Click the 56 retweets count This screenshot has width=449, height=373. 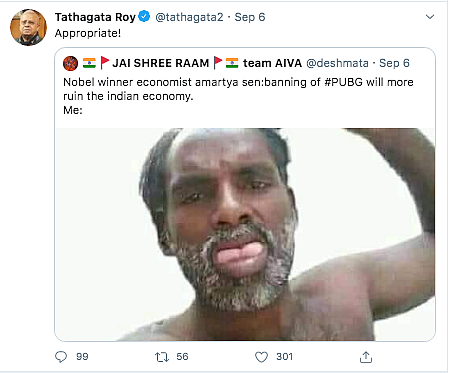coord(182,357)
